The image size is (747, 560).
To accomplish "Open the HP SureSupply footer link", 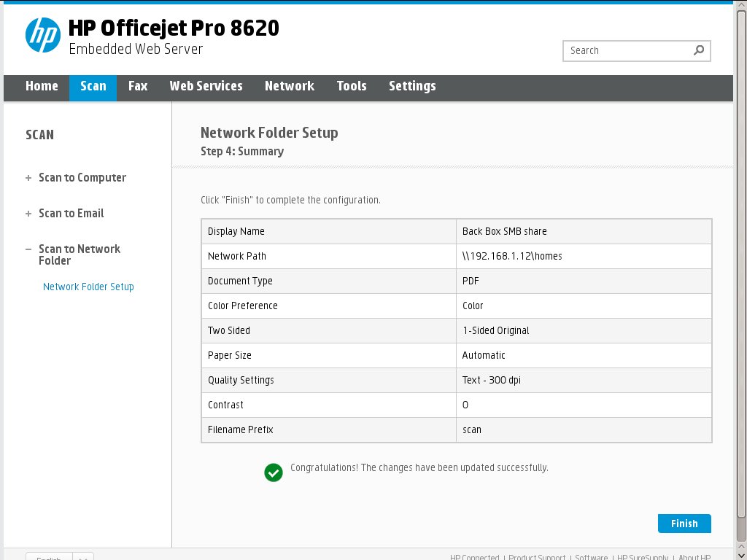I will (x=643, y=556).
